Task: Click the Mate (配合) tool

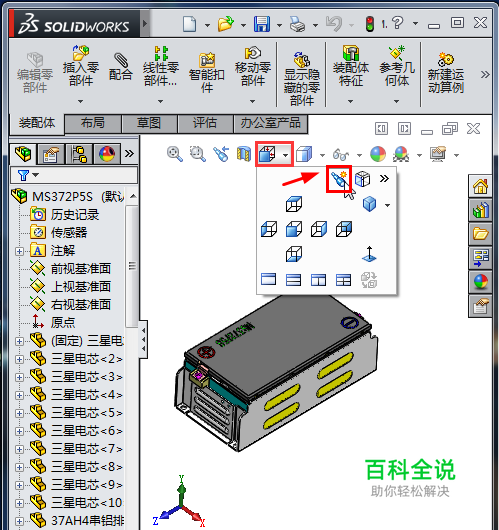Action: pos(121,67)
